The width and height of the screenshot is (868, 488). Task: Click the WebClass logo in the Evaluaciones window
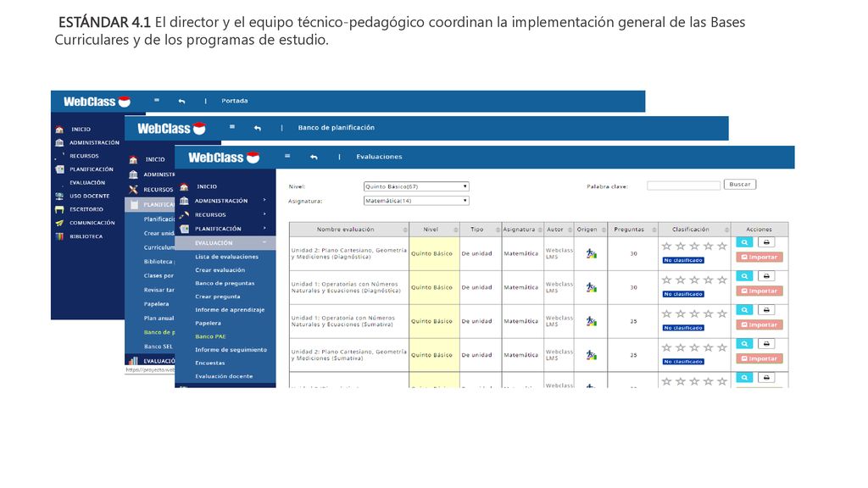click(x=224, y=158)
